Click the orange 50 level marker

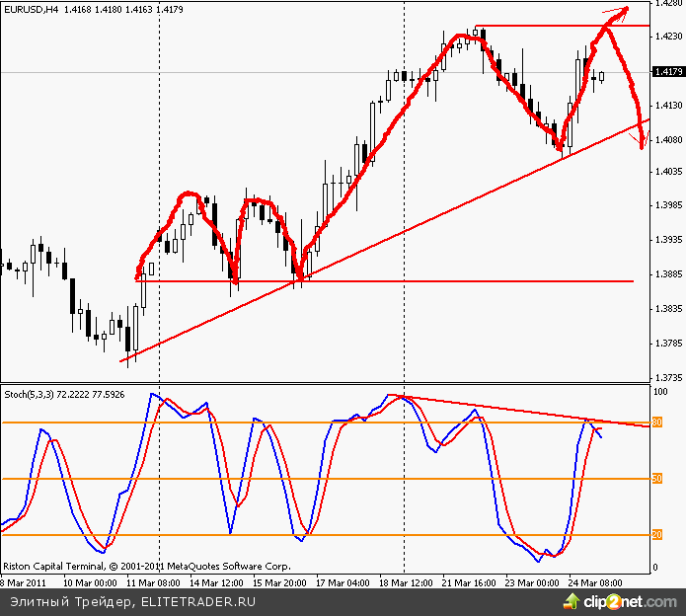coord(655,479)
